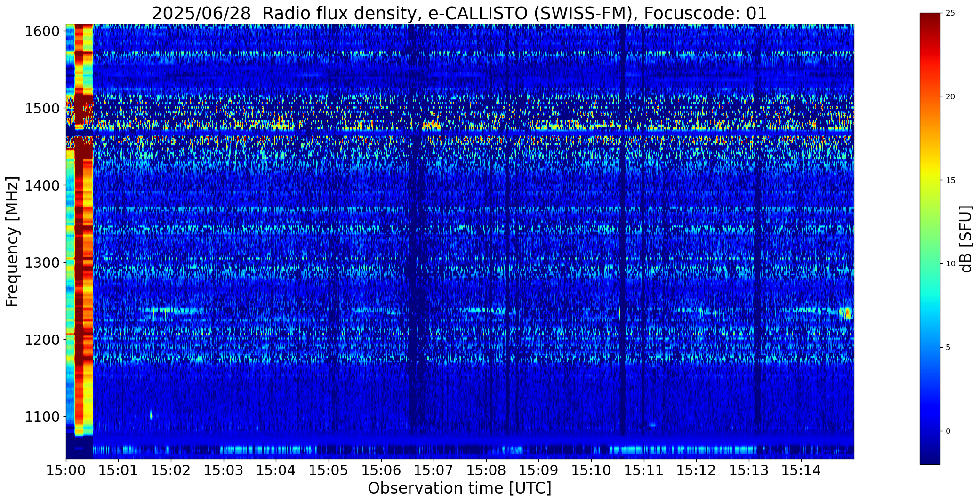Click the 15:07 time tick label

(x=434, y=470)
